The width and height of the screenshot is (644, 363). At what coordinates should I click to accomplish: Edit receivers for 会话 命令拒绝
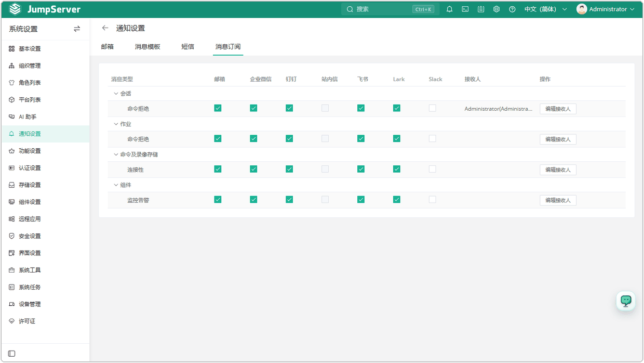coord(558,109)
